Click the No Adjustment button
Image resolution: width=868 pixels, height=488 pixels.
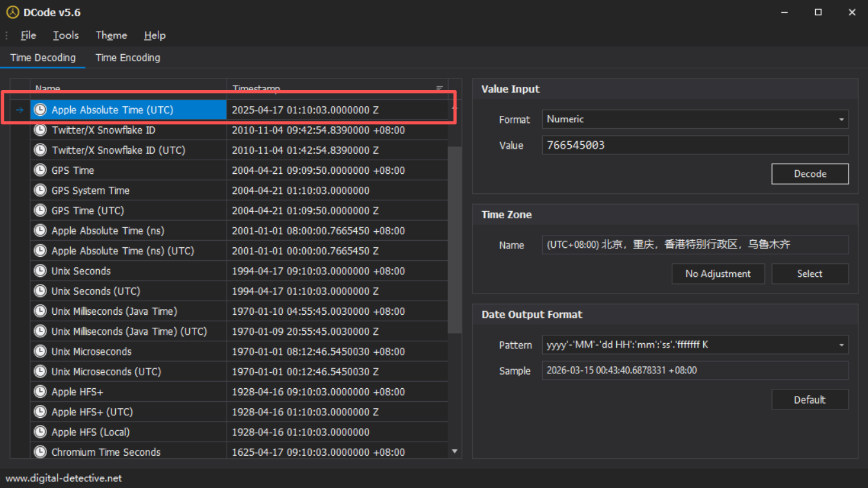click(718, 274)
